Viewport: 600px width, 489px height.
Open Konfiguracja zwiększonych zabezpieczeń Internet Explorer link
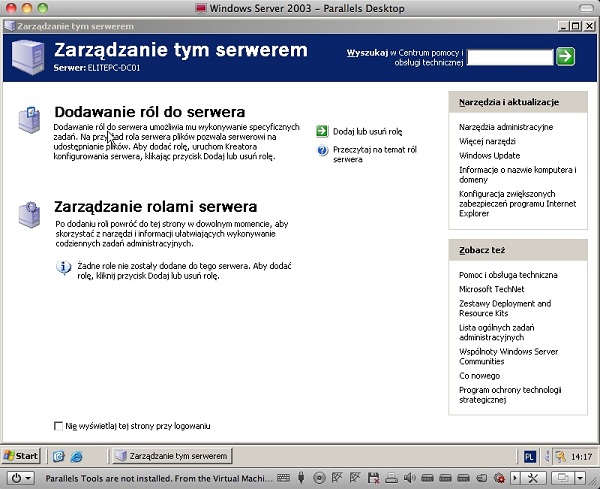[x=518, y=204]
